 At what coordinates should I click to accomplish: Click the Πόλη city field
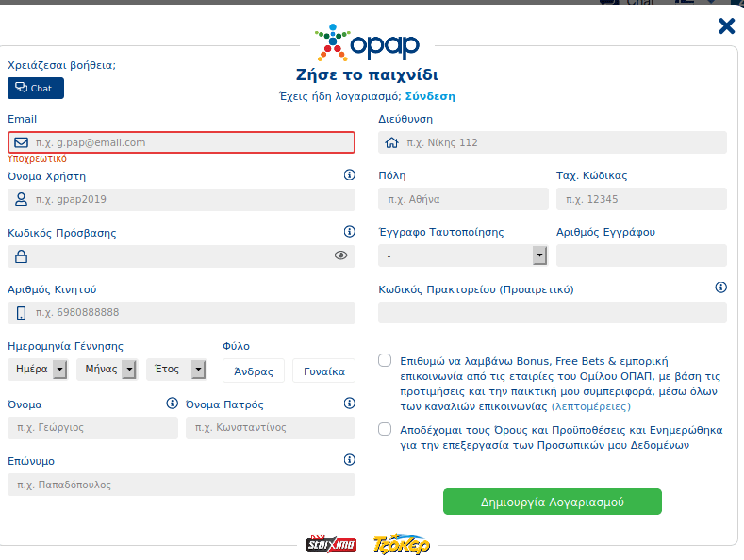pos(463,199)
